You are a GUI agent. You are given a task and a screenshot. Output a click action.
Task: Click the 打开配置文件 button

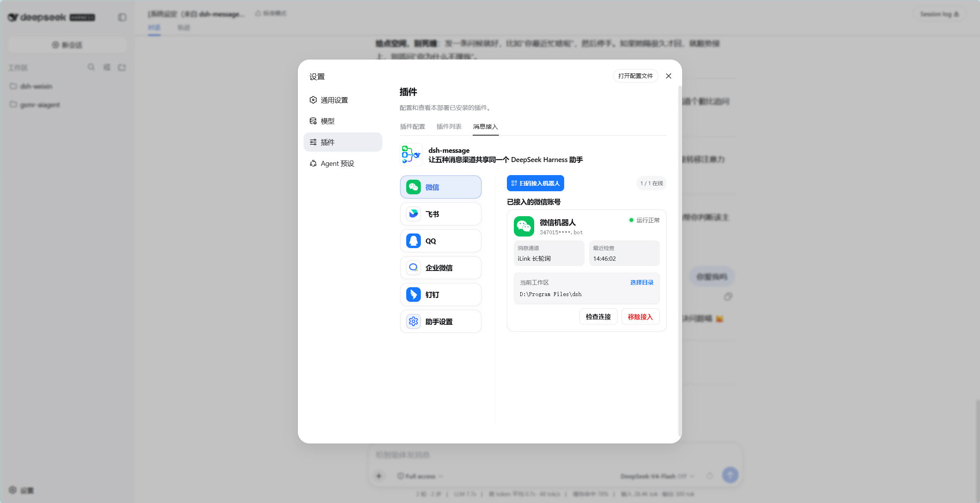636,76
